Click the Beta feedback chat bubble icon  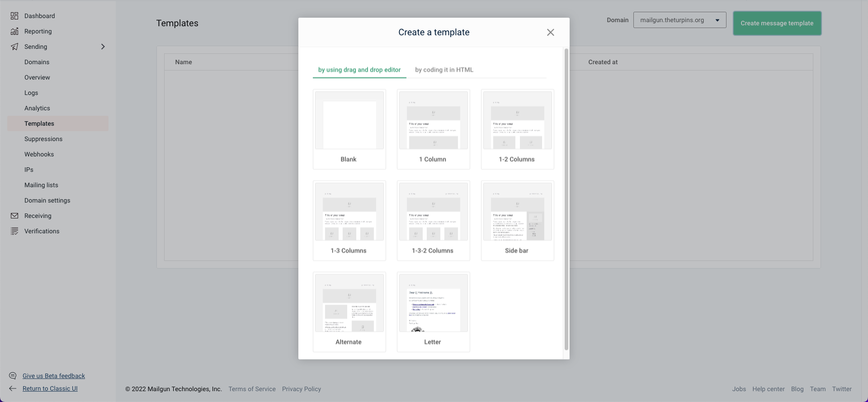click(x=13, y=376)
